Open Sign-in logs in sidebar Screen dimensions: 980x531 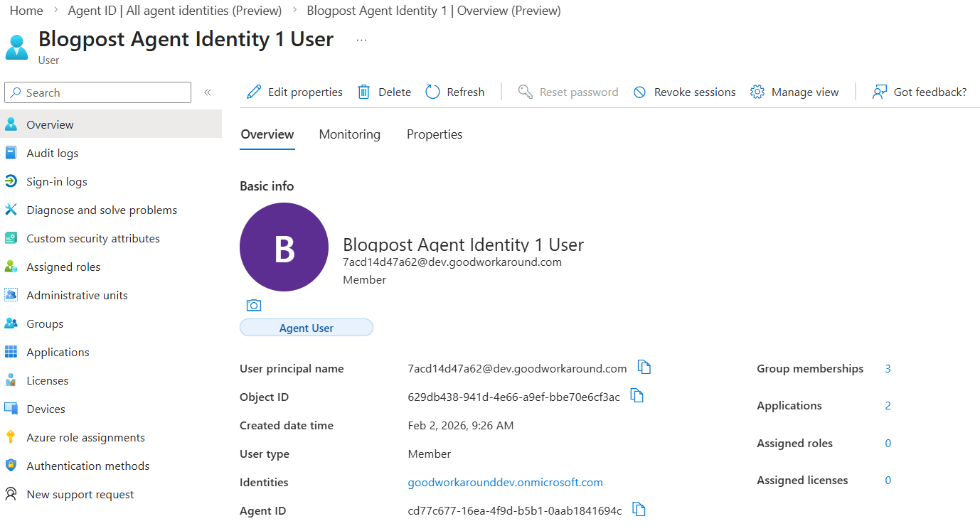[x=57, y=182]
